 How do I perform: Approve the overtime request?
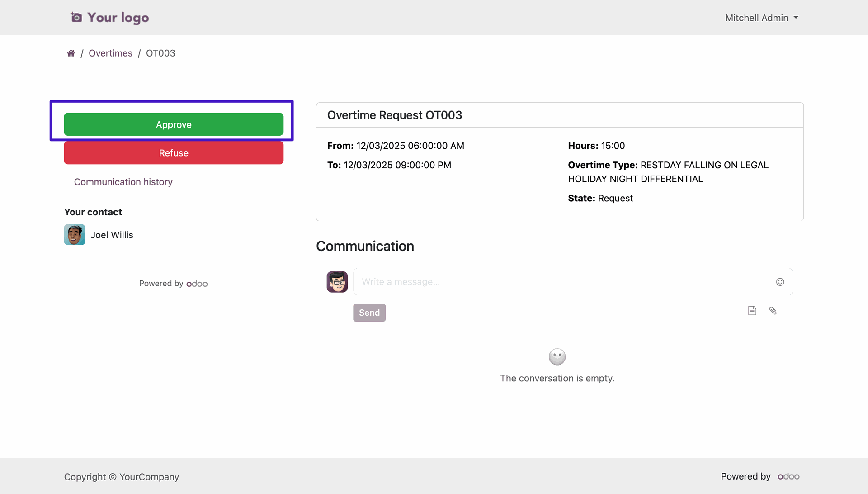pos(174,124)
